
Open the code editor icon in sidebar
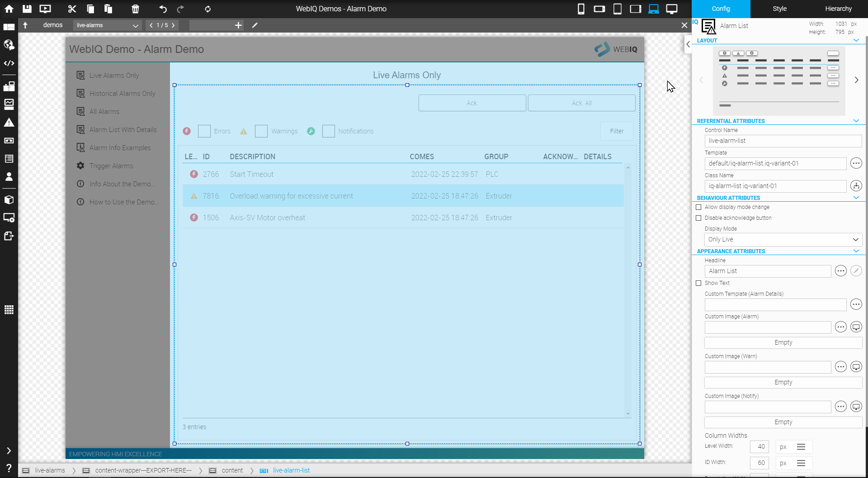point(9,63)
